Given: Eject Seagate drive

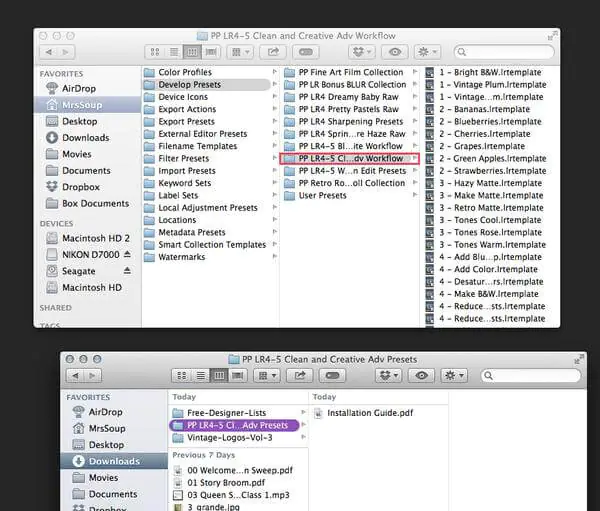Looking at the screenshot, I should point(127,271).
